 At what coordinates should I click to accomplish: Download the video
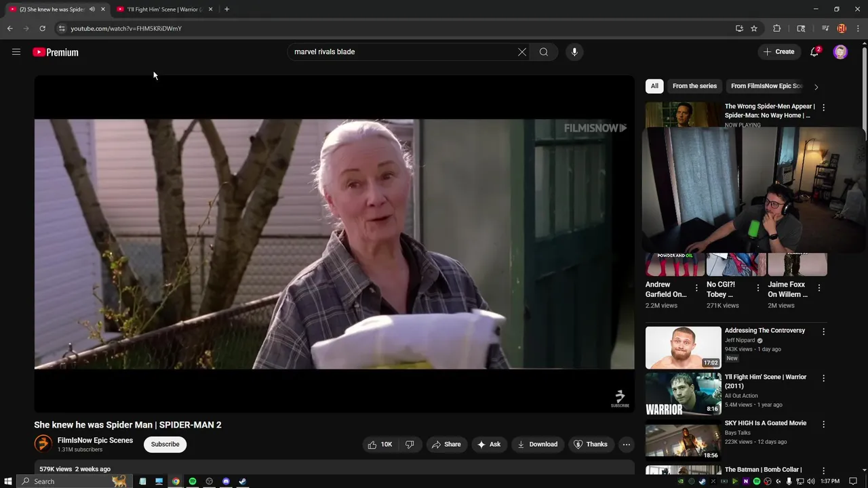coord(537,445)
